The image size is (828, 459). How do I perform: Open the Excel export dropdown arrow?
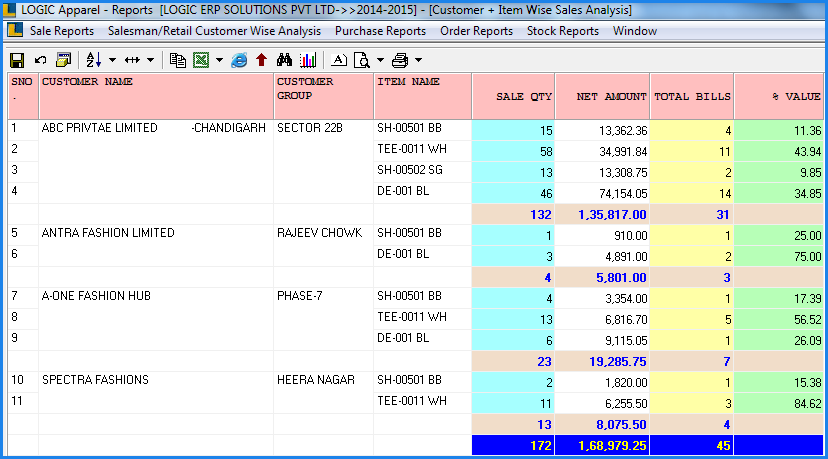click(x=219, y=60)
